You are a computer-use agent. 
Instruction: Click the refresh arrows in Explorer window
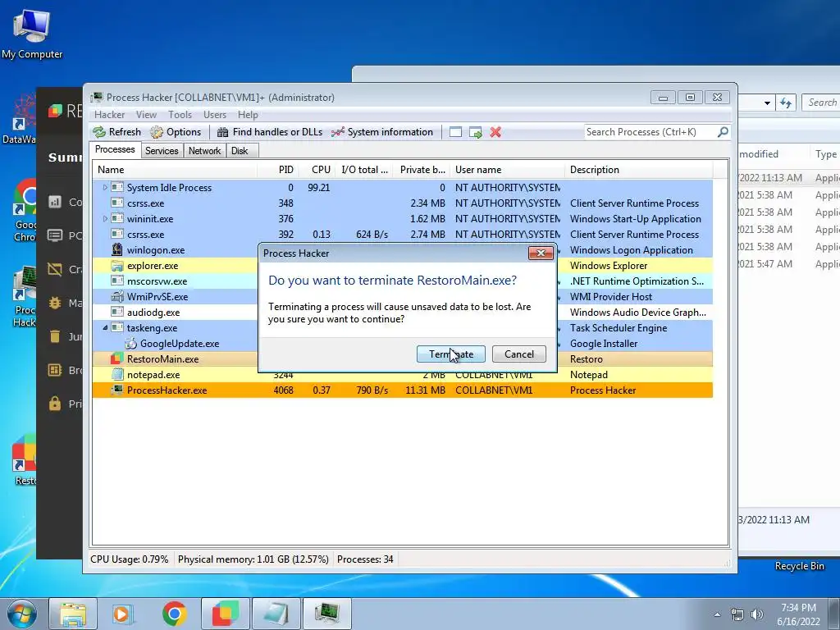point(786,103)
